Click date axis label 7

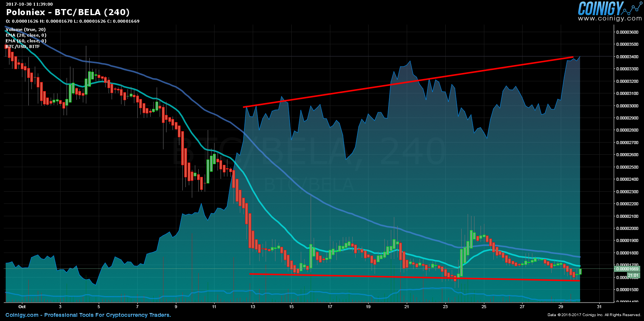(x=137, y=307)
